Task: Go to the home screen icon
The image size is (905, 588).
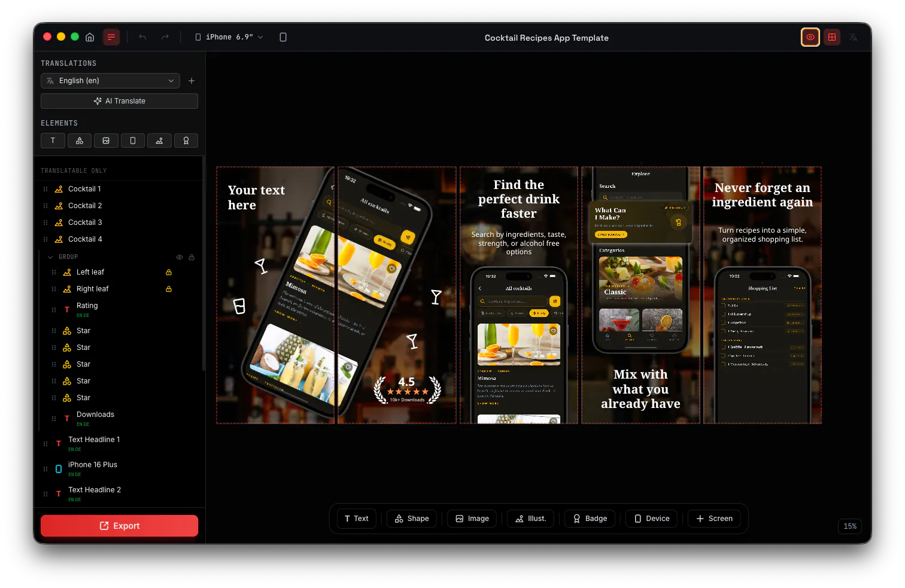Action: 90,37
